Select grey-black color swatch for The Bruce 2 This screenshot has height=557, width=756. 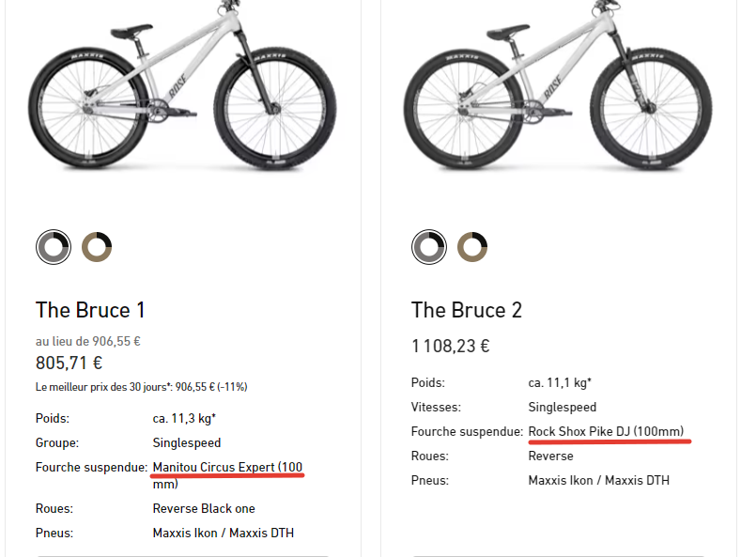(x=429, y=247)
